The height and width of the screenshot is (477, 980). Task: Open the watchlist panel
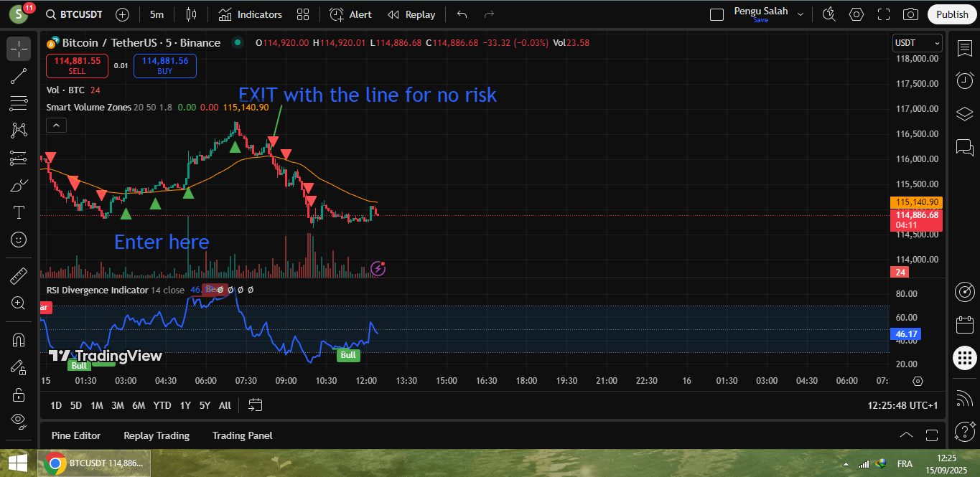[x=965, y=49]
